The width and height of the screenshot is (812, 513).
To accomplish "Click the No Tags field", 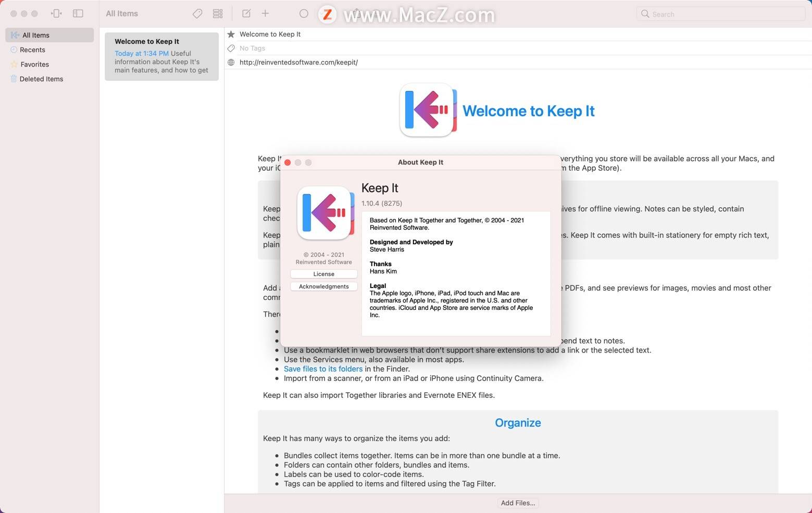I will tap(252, 48).
